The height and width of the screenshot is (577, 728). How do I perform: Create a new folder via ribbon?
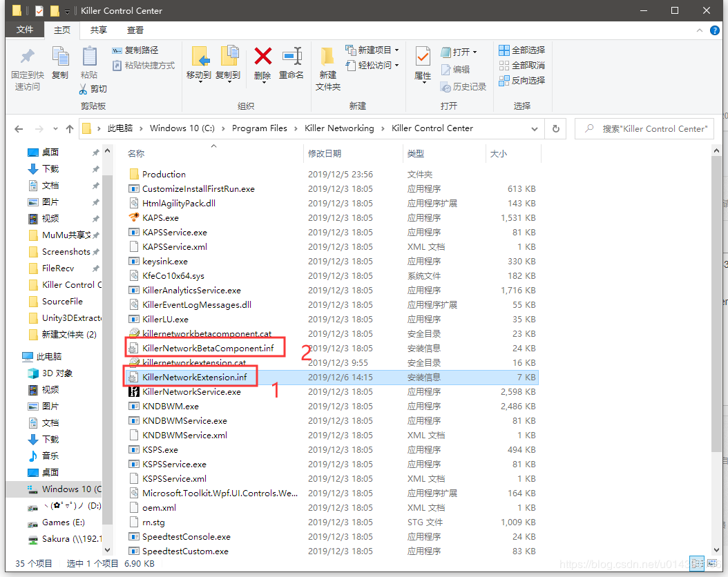pyautogui.click(x=328, y=68)
